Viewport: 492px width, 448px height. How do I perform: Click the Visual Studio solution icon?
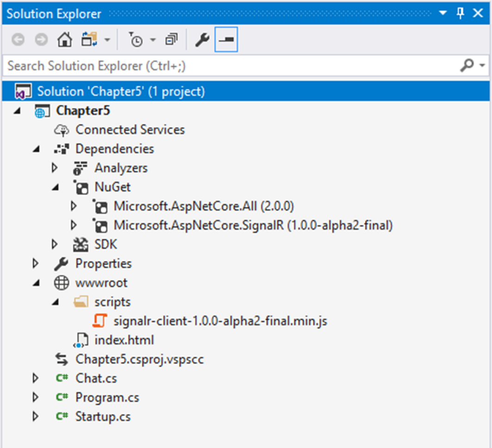point(23,91)
